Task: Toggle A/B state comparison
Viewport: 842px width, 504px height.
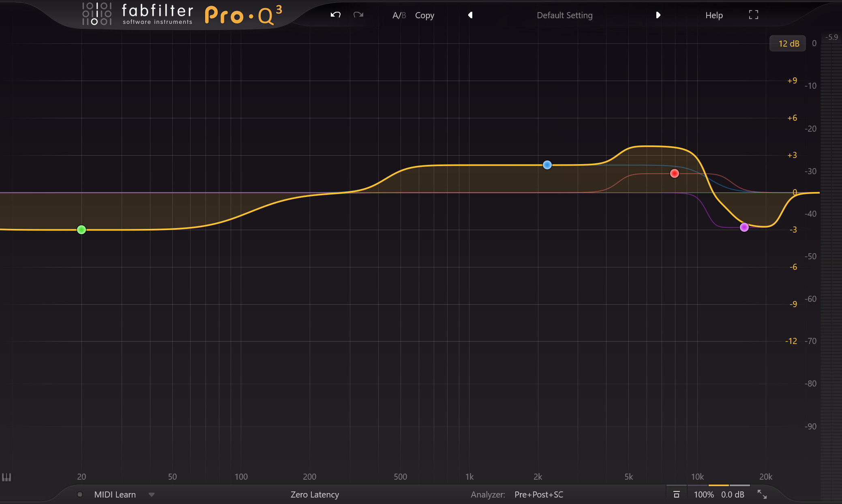Action: point(399,15)
